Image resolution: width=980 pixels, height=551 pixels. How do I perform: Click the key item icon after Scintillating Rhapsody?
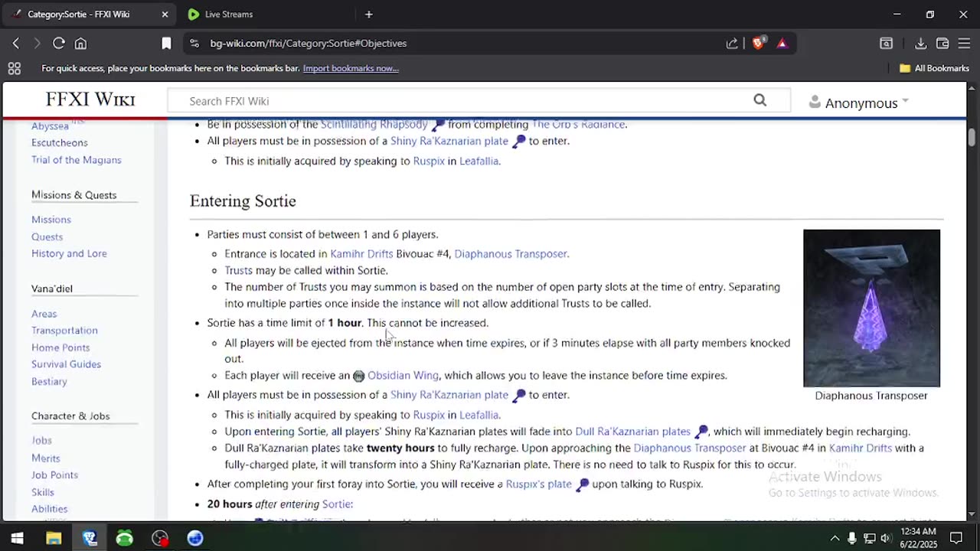(x=438, y=125)
